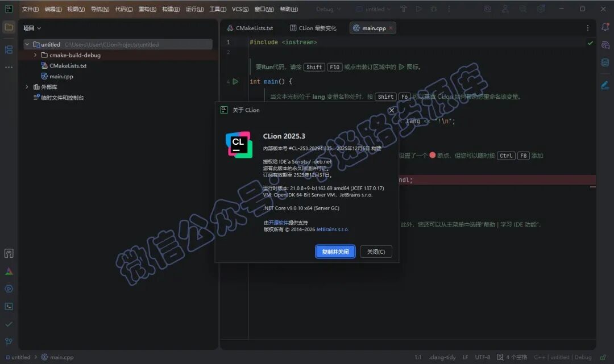
Task: Select CMakeLists.txt in project tree
Action: [68, 66]
